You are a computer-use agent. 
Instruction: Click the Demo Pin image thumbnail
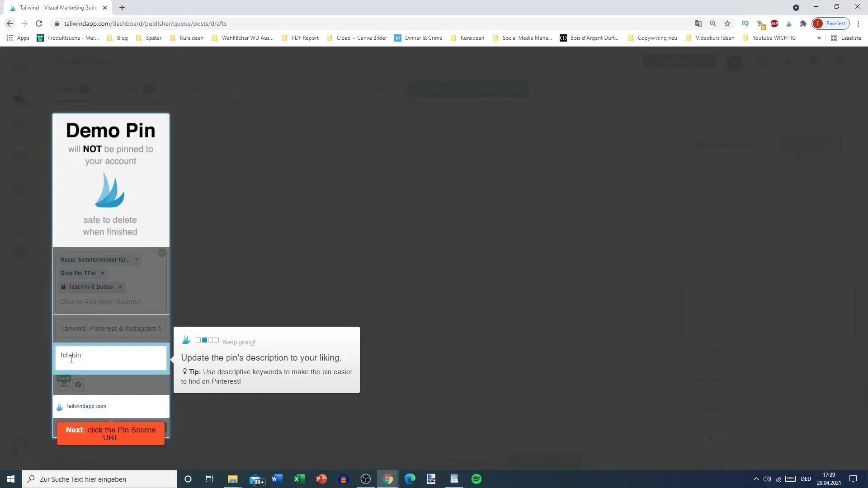point(111,180)
